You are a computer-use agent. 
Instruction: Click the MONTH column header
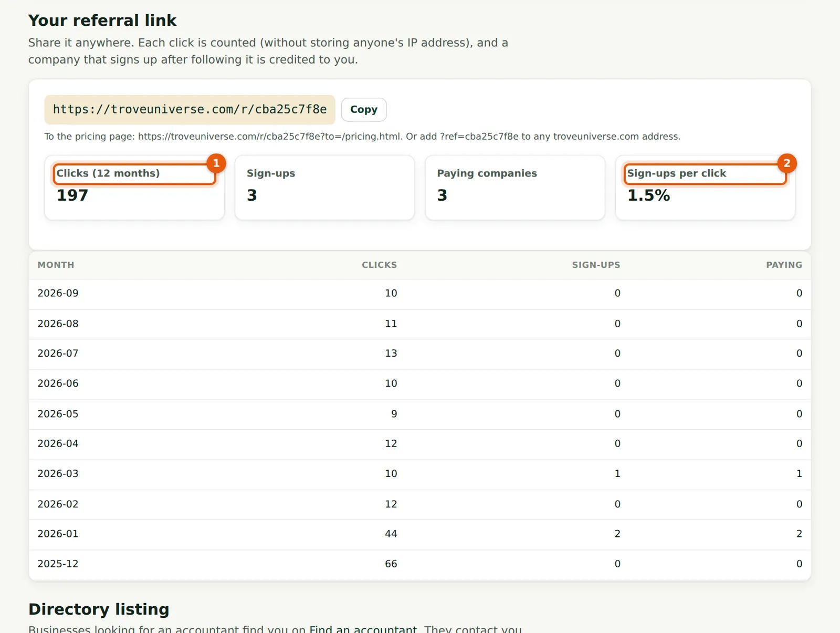56,265
